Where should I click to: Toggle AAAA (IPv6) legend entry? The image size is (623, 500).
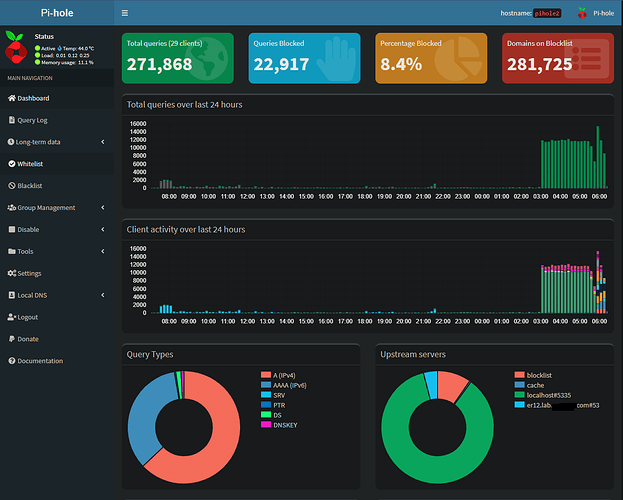(x=287, y=385)
